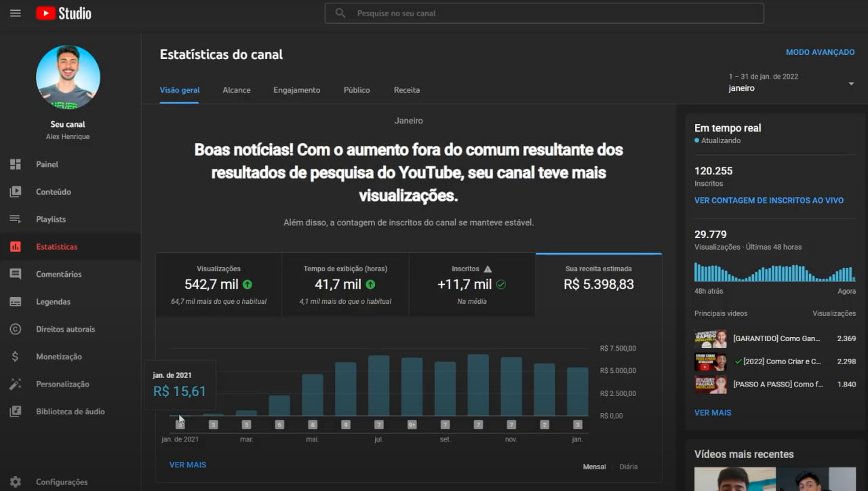This screenshot has width=868, height=491.
Task: Click the video marker above nov. label
Action: point(511,425)
